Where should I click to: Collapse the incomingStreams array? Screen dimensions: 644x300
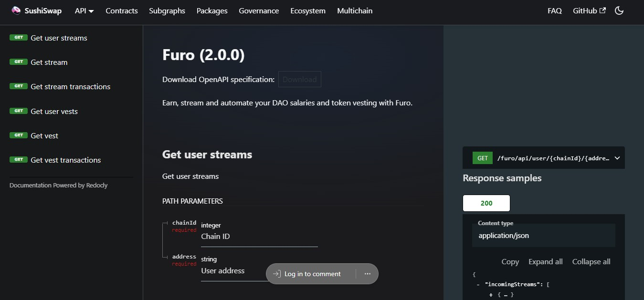[x=478, y=284]
